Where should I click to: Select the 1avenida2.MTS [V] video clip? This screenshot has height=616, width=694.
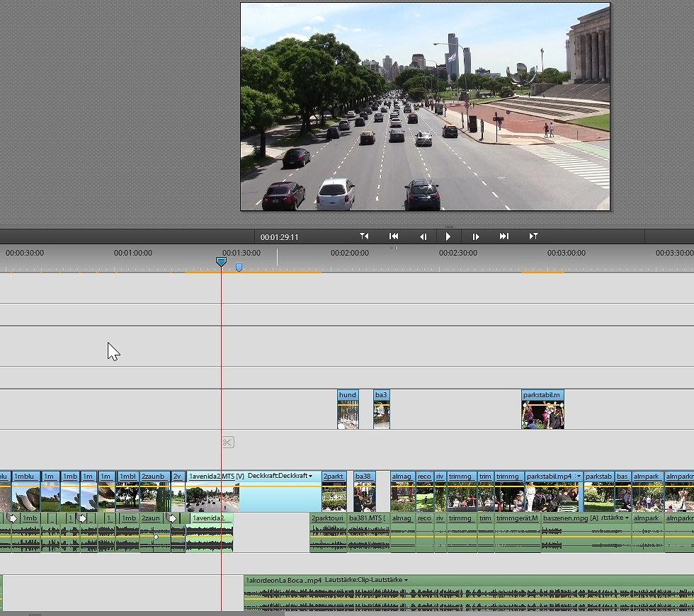(254, 491)
